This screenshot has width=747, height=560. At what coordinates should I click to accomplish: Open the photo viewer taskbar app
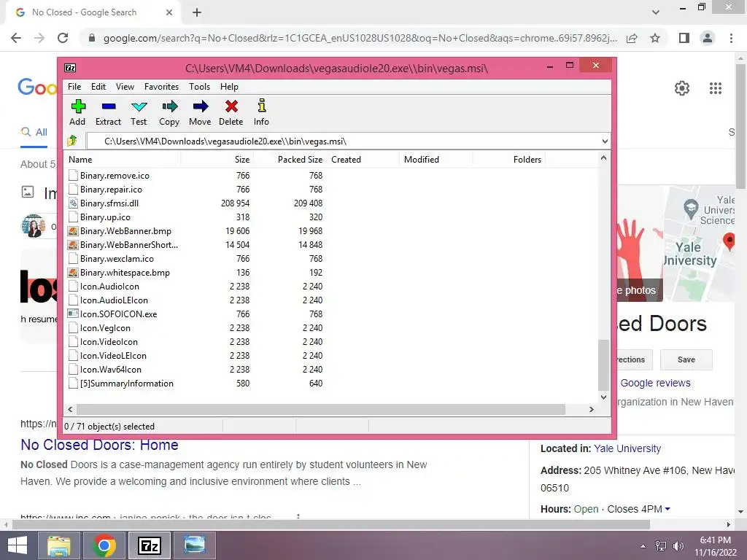point(195,545)
